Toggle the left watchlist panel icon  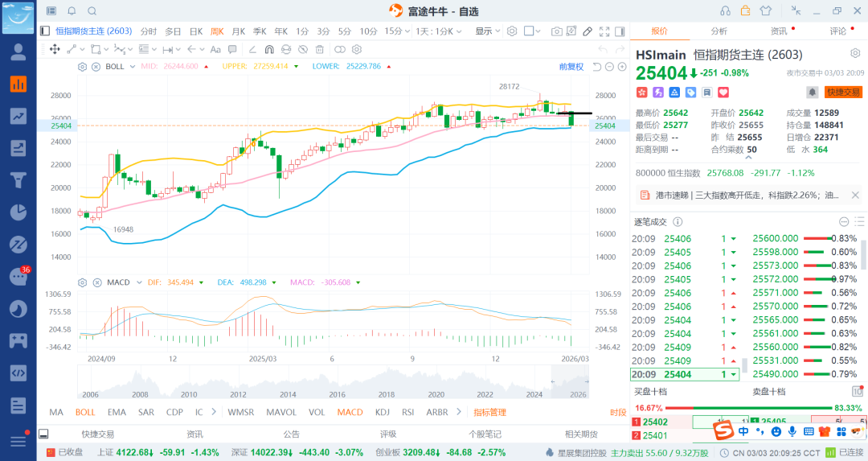coord(45,31)
